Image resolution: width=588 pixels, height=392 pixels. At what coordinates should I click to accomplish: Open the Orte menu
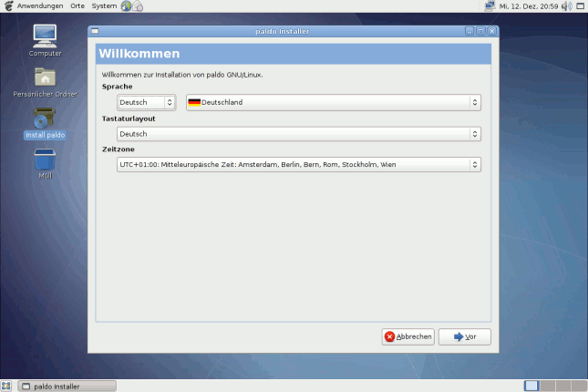point(77,6)
